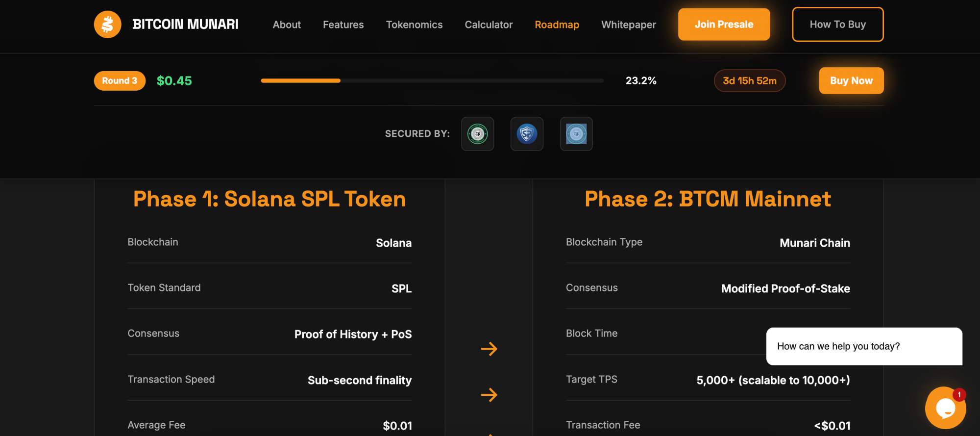Click the Phase 1 Blockchain label

[x=153, y=242]
